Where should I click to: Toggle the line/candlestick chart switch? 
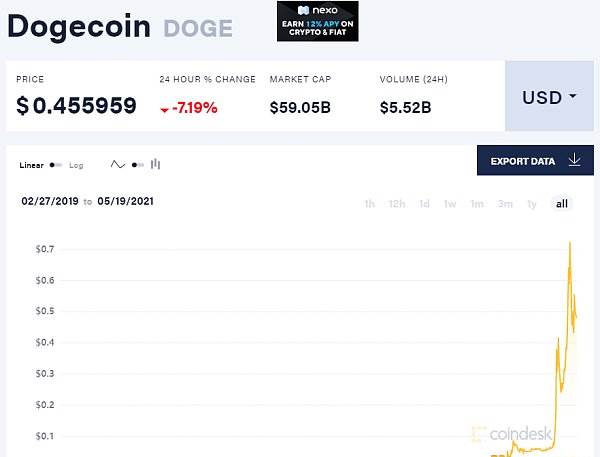tap(138, 165)
